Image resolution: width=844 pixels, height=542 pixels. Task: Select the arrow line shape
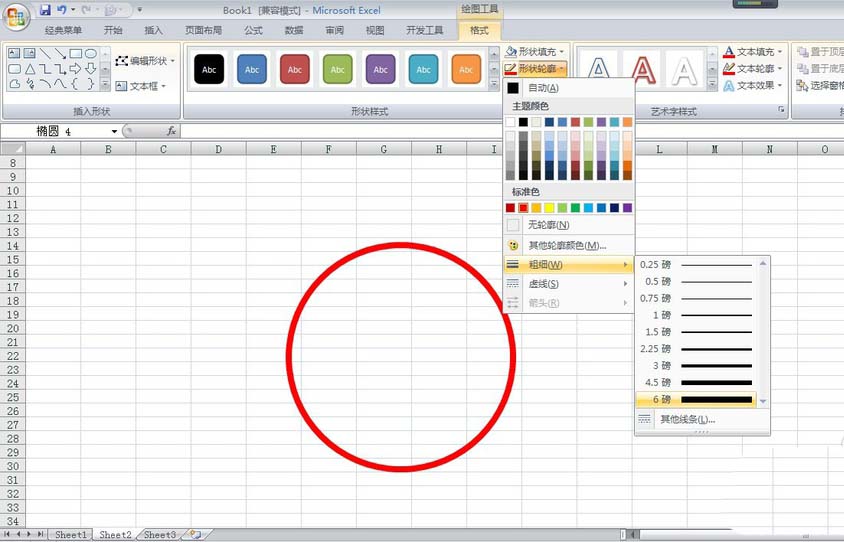coord(60,53)
